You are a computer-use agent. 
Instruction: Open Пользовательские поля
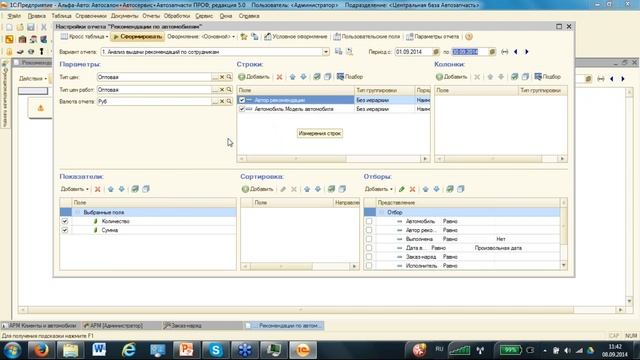coord(367,37)
